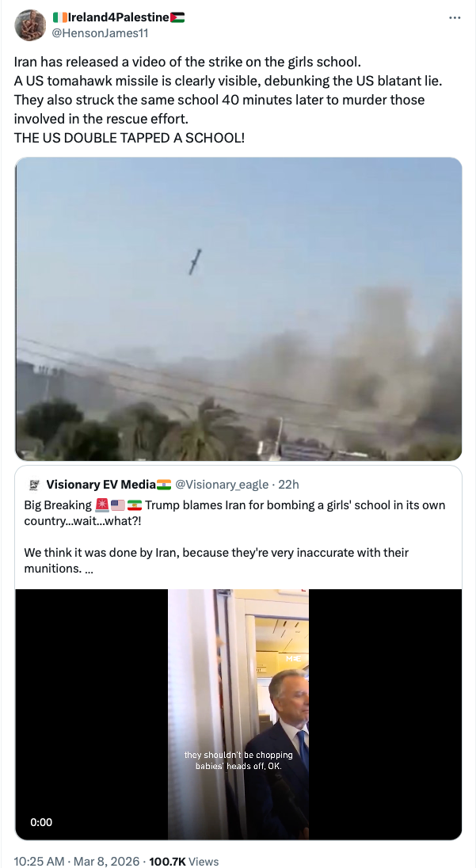
Task: Click the missile in the video frame
Action: (195, 261)
